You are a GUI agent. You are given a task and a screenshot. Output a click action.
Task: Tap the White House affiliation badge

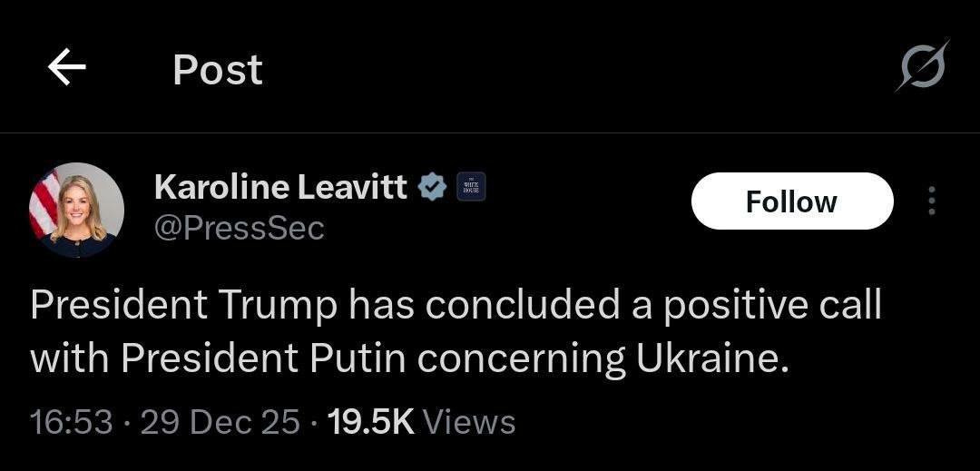470,188
